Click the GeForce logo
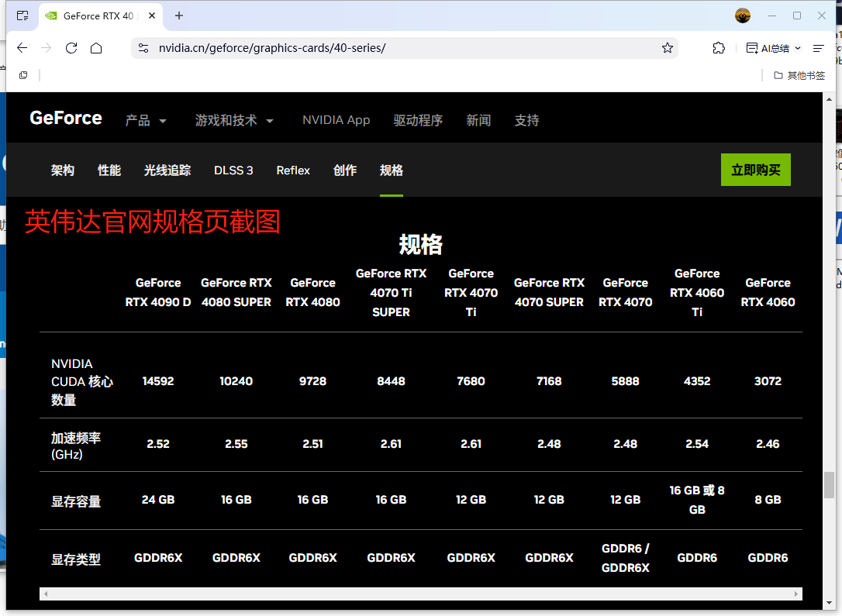Screen dimensions: 842x616 (x=65, y=118)
